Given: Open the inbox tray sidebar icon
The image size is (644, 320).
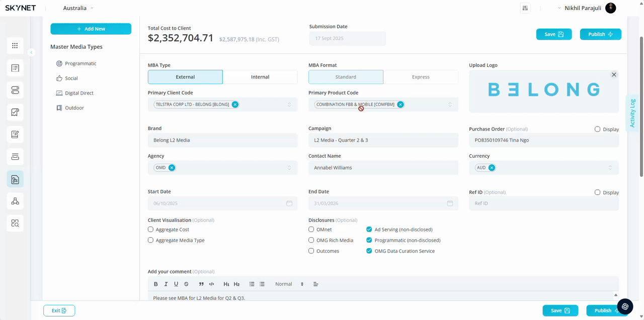Looking at the screenshot, I should [15, 157].
